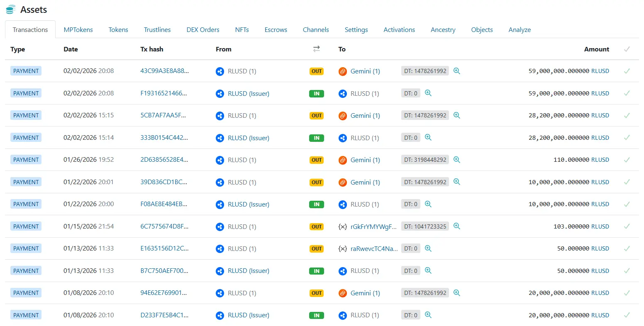The height and width of the screenshot is (326, 644).
Task: Click destination tag DT: 1041723325
Action: coord(425,226)
